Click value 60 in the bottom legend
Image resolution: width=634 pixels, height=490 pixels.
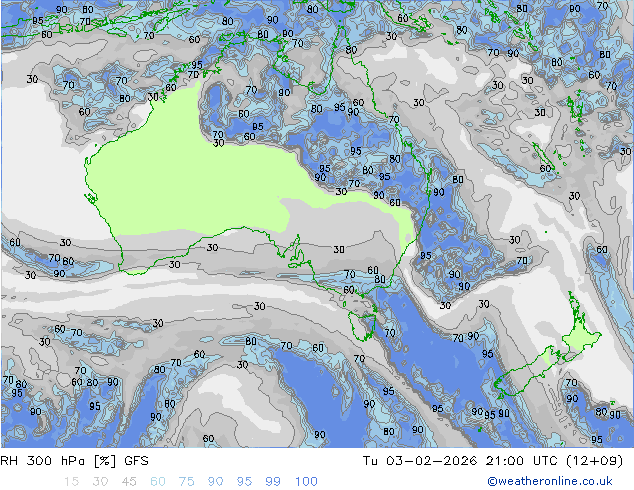pyautogui.click(x=158, y=482)
